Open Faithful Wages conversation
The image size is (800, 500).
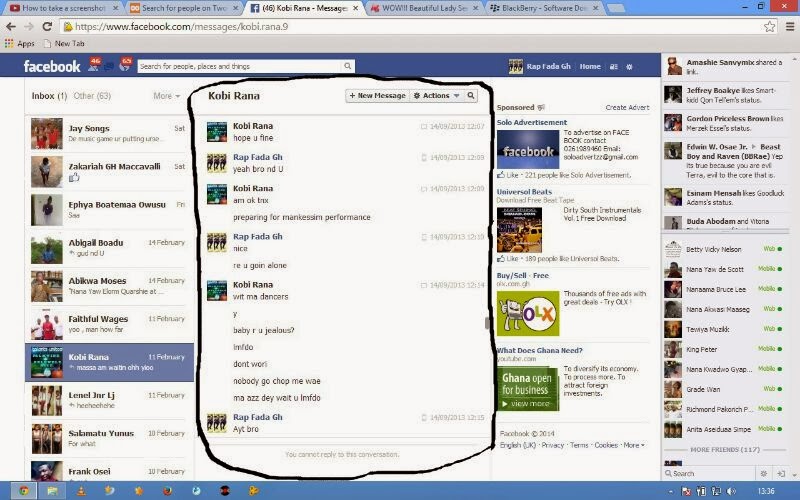(109, 324)
